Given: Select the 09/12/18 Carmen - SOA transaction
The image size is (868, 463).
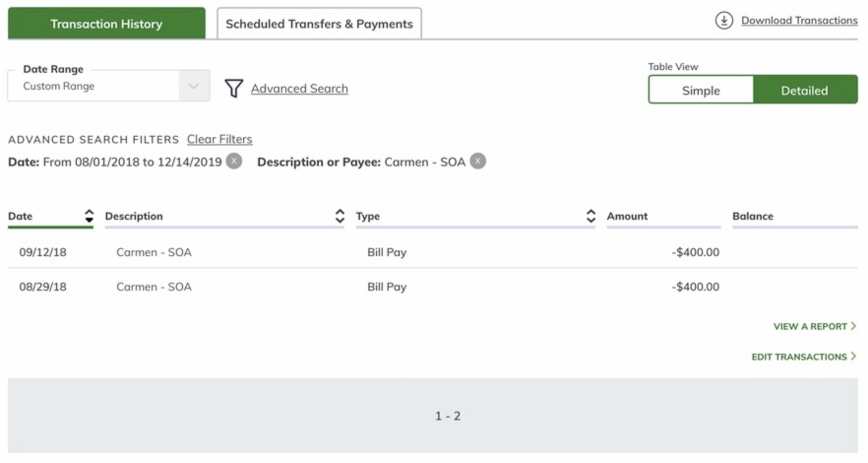Looking at the screenshot, I should pyautogui.click(x=154, y=252).
